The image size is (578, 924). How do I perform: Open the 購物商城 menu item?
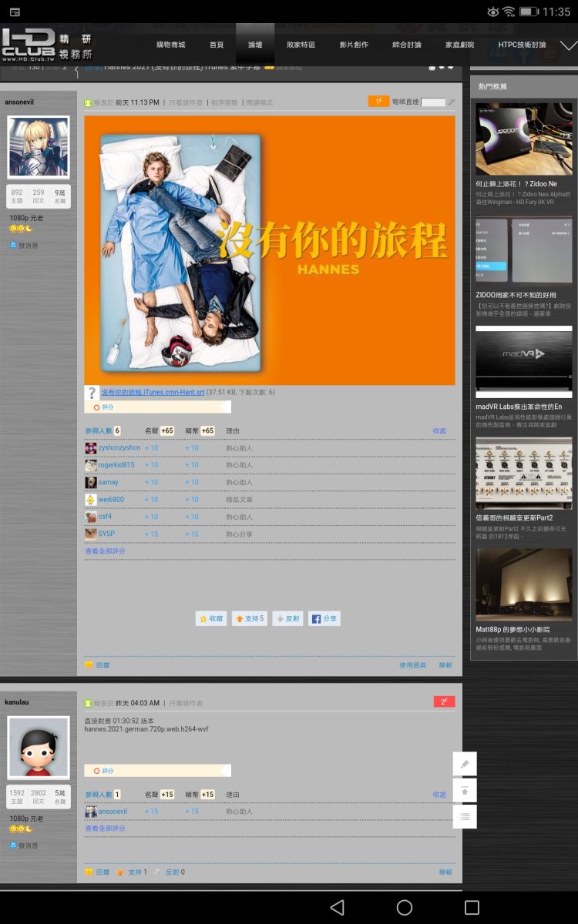click(x=171, y=45)
